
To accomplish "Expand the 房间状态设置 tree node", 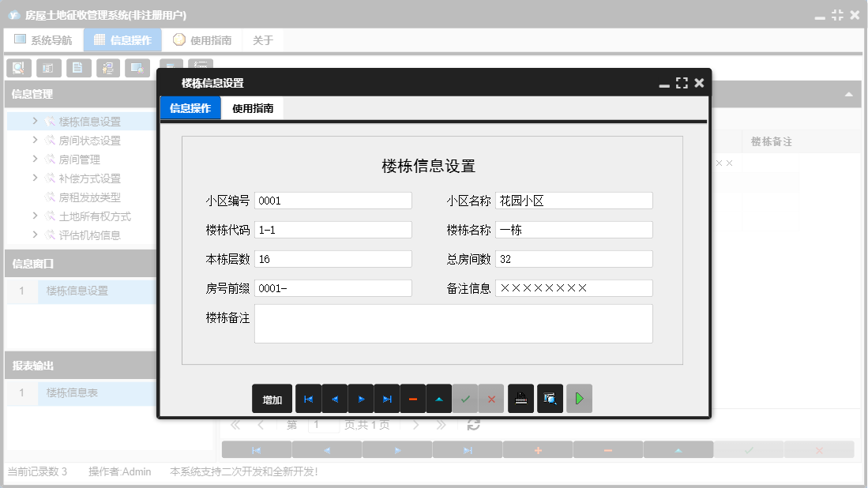I will pos(36,141).
